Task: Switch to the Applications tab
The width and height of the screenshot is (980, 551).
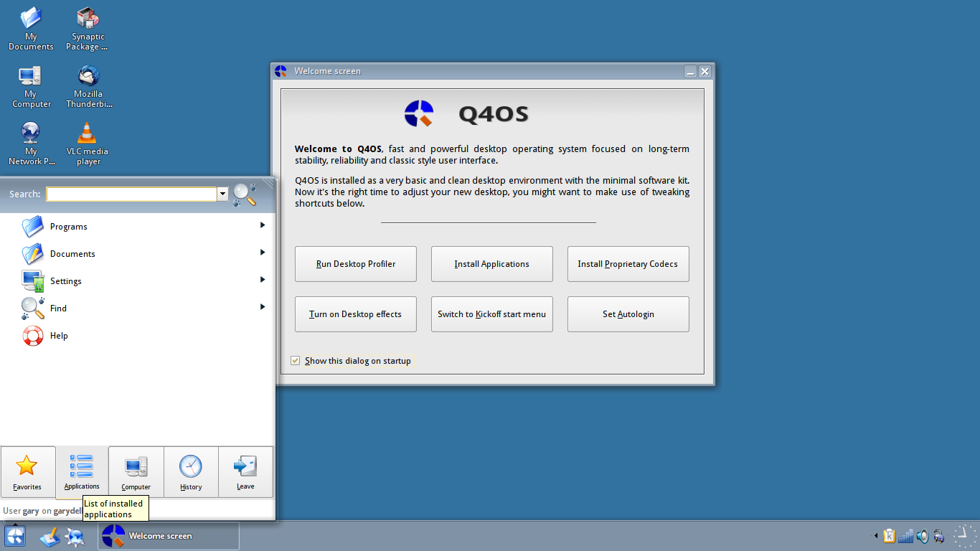Action: click(x=82, y=472)
